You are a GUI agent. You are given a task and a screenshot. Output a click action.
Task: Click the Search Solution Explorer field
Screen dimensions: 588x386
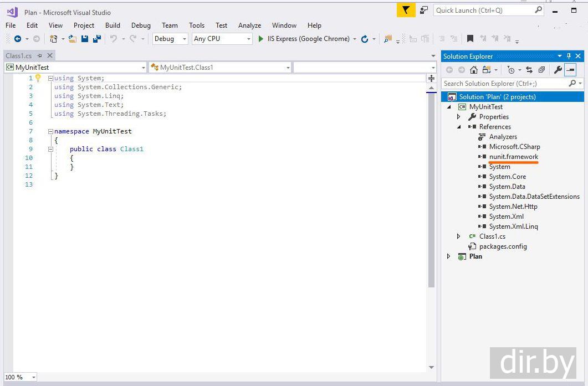[x=504, y=84]
